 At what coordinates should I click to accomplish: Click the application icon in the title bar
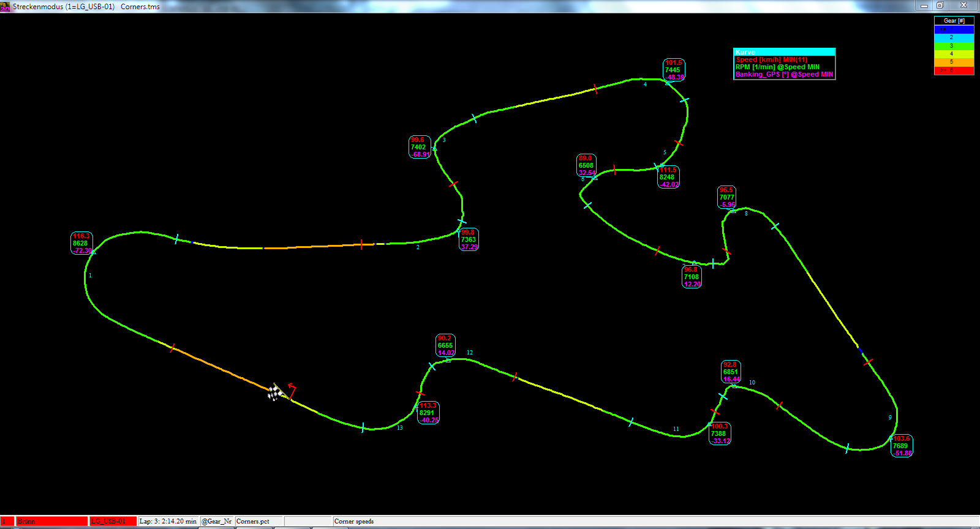(5, 6)
